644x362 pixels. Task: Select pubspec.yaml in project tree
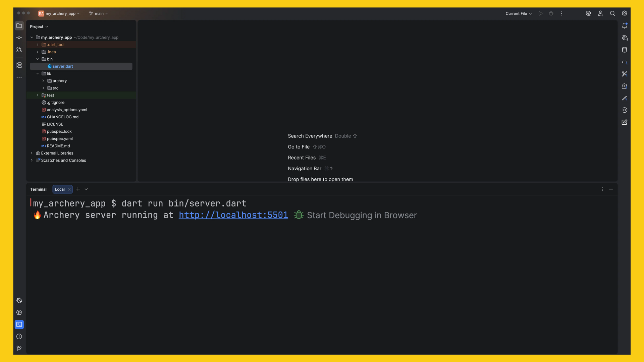click(60, 138)
